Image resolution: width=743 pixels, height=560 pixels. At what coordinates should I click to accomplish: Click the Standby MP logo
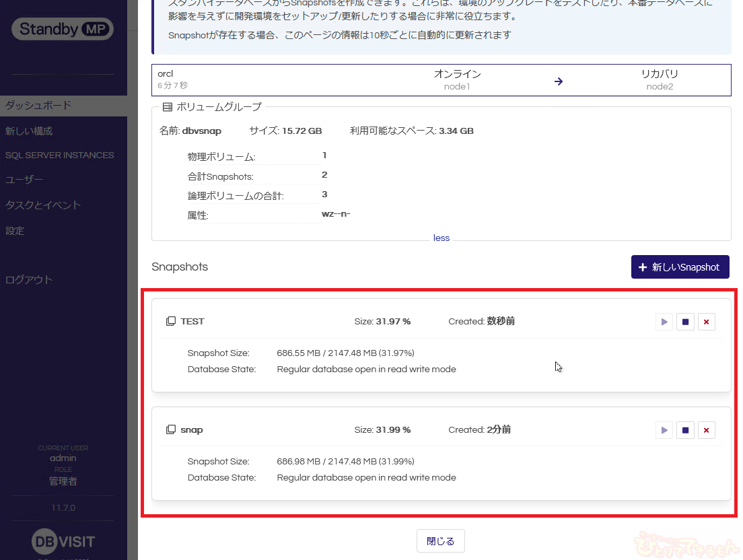(63, 29)
